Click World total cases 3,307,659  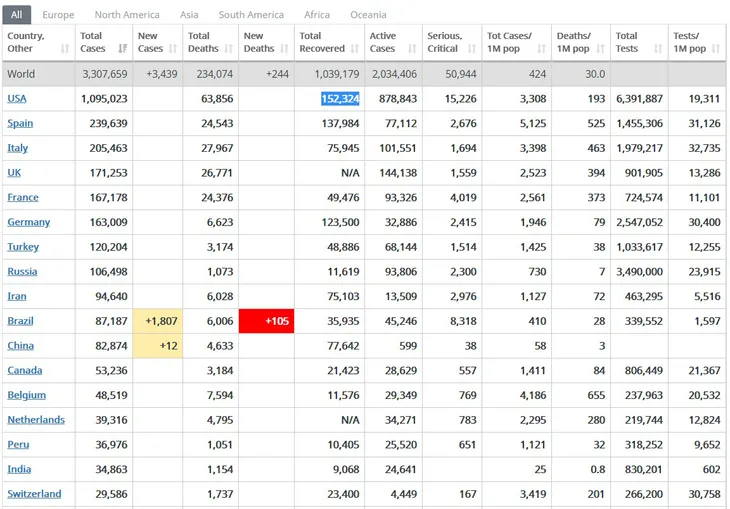click(x=105, y=74)
